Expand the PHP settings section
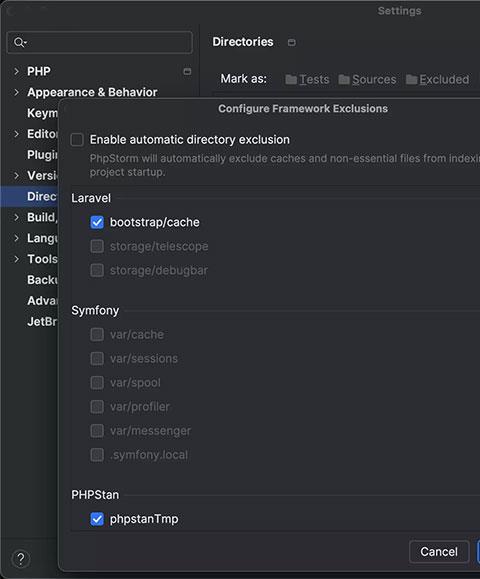480x579 pixels. [x=16, y=71]
